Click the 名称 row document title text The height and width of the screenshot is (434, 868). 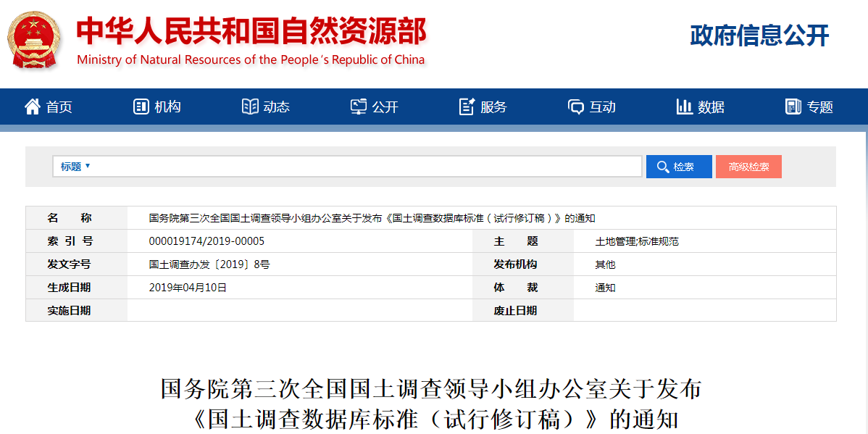[x=372, y=218]
